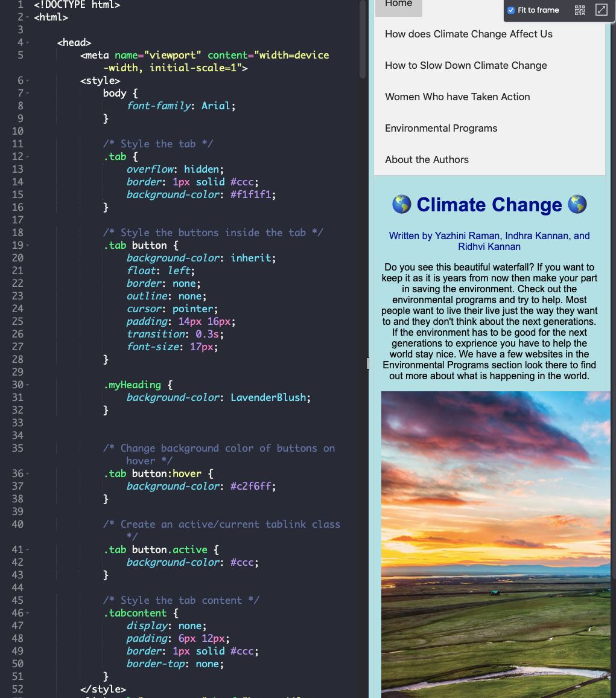The height and width of the screenshot is (698, 616).
Task: Collapse the style tag fold arrow on line 6
Action: coord(28,80)
